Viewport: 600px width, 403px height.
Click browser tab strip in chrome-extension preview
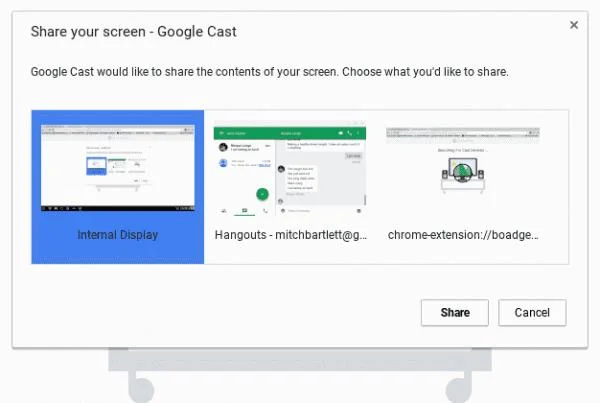tap(463, 131)
